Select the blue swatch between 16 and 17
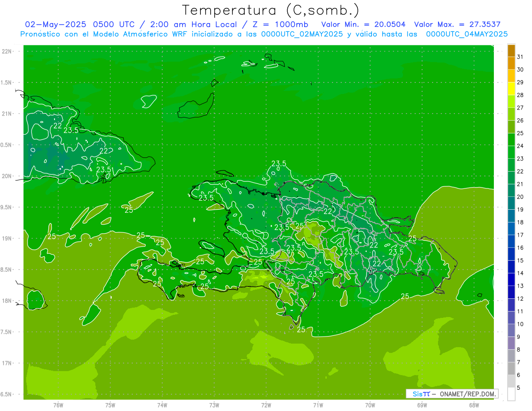The width and height of the screenshot is (532, 411). tap(511, 242)
